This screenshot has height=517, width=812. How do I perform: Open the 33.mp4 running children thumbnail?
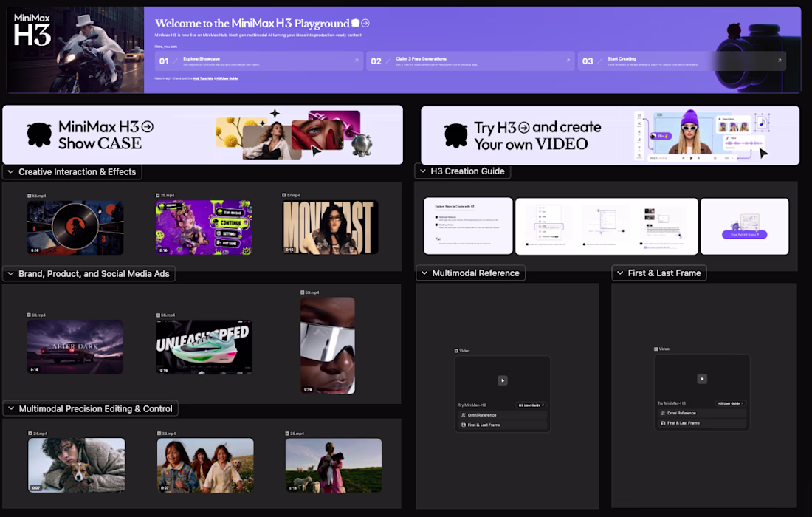206,465
